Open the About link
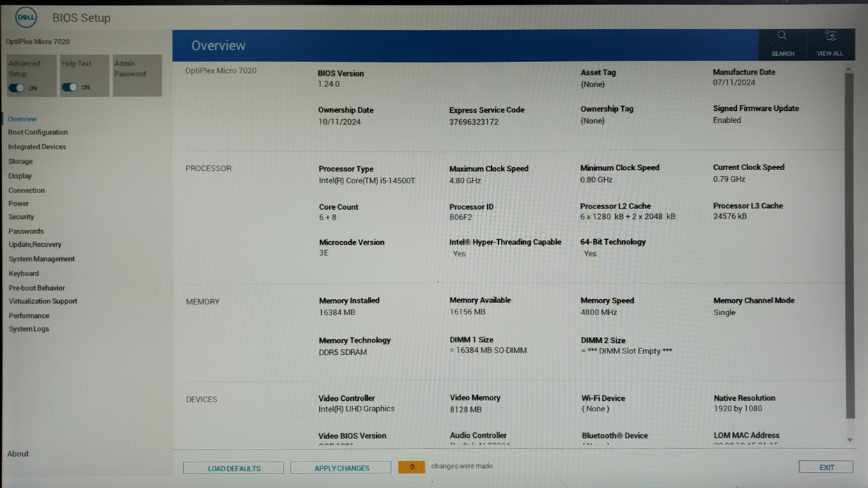 point(18,454)
